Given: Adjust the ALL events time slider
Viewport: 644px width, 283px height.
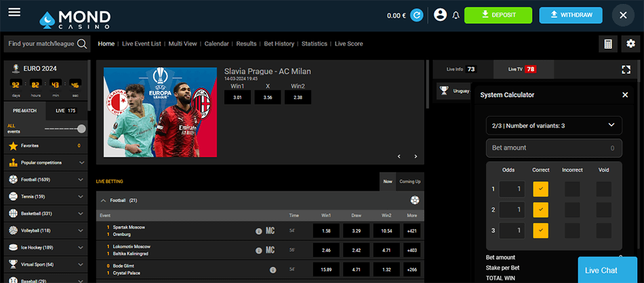Looking at the screenshot, I should click(x=81, y=129).
